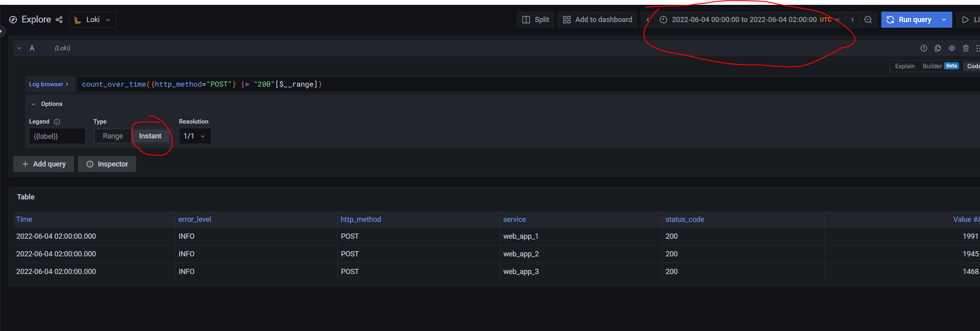
Task: Click the legend info icon
Action: tap(57, 122)
